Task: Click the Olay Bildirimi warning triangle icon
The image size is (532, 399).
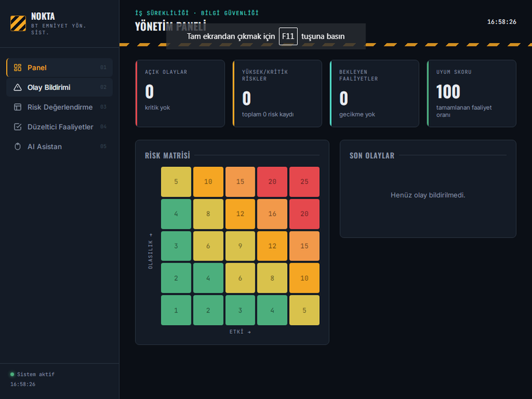Action: (18, 87)
